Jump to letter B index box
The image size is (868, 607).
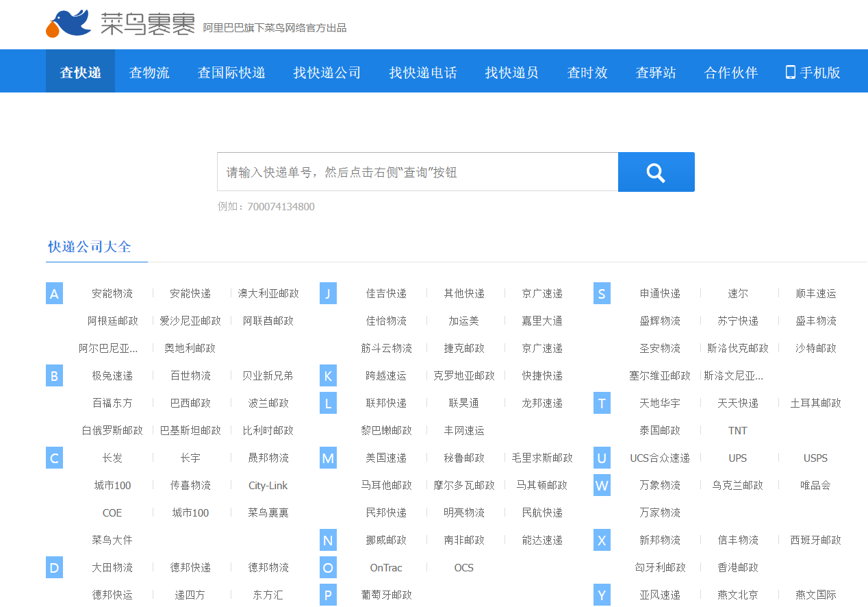click(x=54, y=375)
